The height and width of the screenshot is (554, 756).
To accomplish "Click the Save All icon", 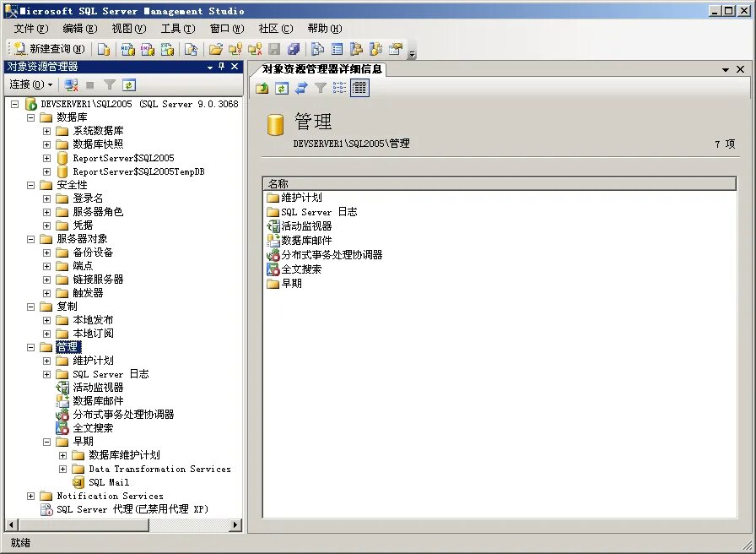I will [x=294, y=49].
